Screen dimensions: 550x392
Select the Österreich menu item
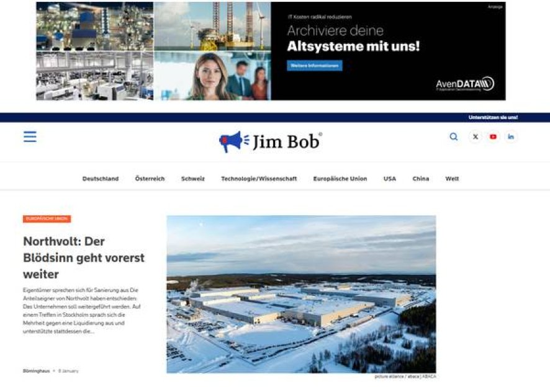(x=150, y=179)
